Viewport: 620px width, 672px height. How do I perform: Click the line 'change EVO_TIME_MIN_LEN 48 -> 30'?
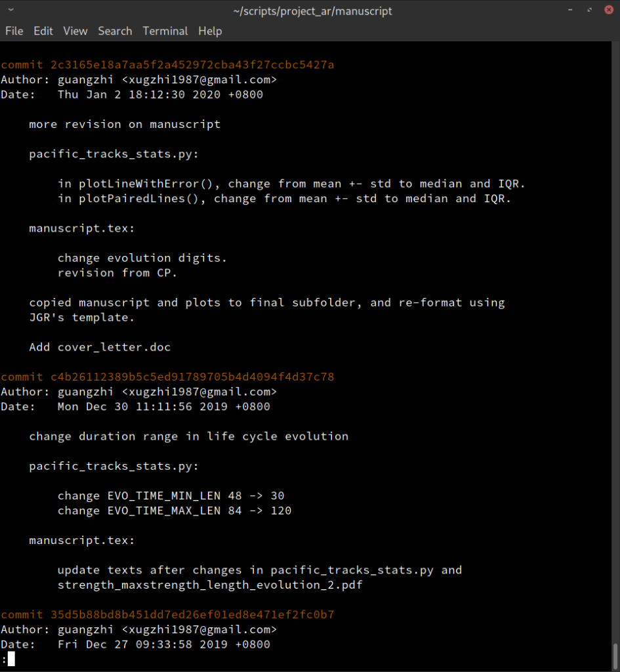[x=171, y=496]
